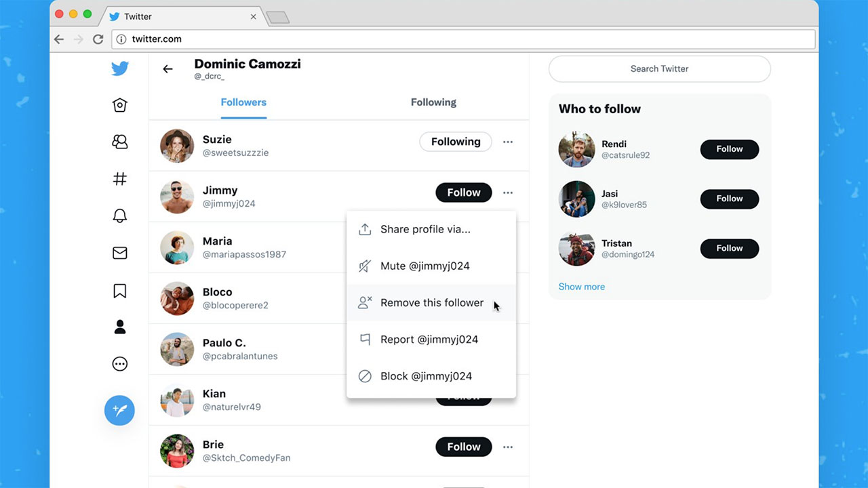Open the Explore hashtag icon
The image size is (868, 488).
[120, 179]
